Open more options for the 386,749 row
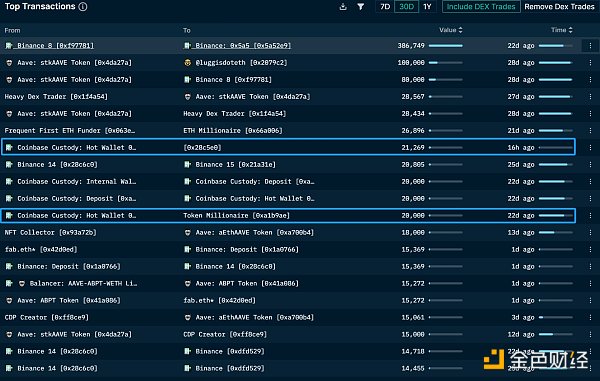This screenshot has width=600, height=381. pyautogui.click(x=590, y=46)
